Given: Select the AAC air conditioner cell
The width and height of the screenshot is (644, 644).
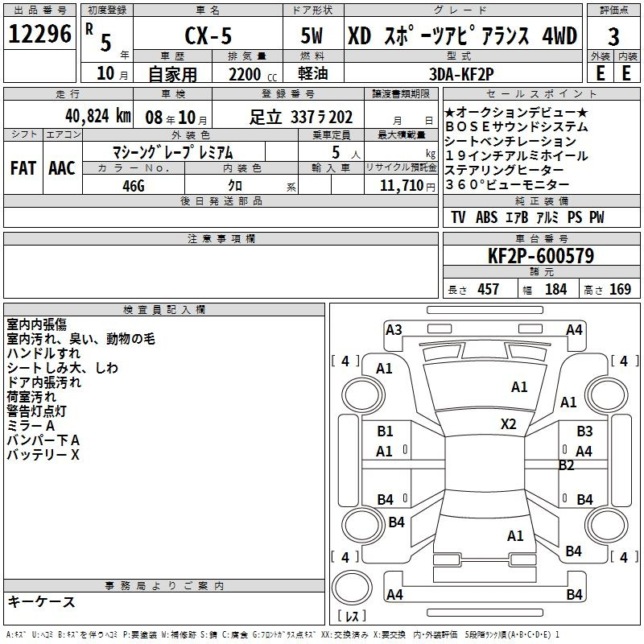Looking at the screenshot, I should pyautogui.click(x=62, y=168).
